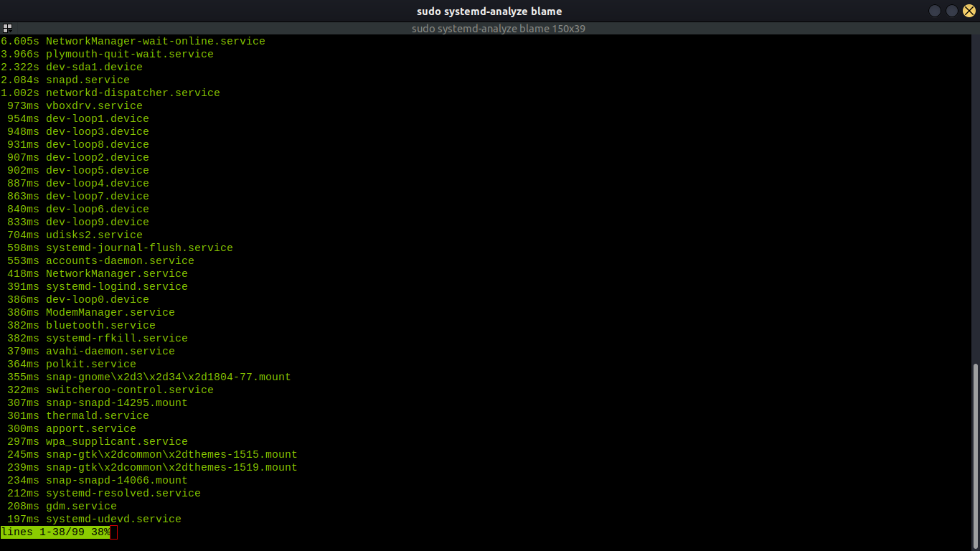The width and height of the screenshot is (980, 551).
Task: Click the minimize window button
Action: pos(934,11)
